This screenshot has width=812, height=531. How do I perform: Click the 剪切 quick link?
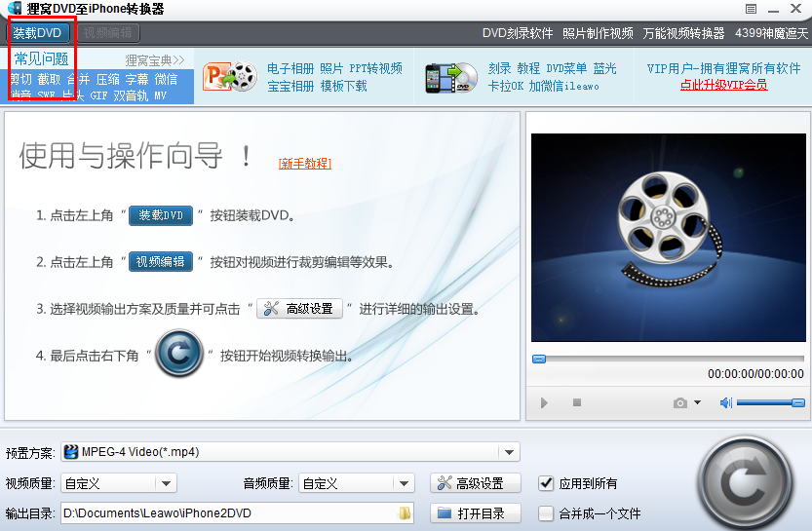tap(21, 79)
